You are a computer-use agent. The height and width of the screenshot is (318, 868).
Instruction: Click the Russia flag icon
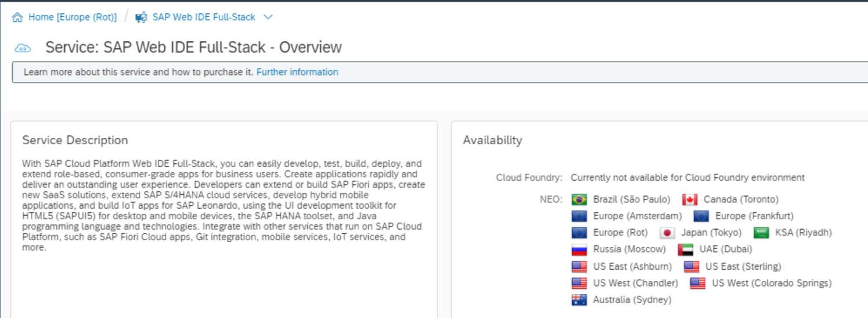coord(579,250)
